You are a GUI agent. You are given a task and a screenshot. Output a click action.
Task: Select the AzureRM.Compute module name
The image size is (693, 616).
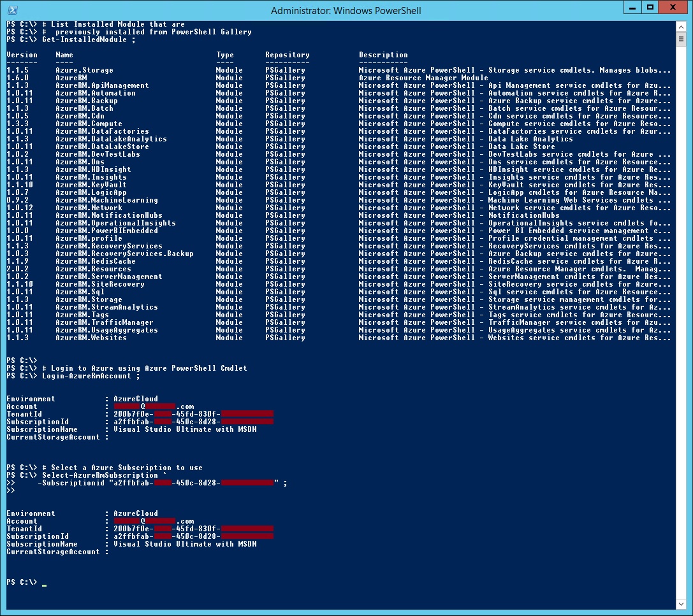89,124
